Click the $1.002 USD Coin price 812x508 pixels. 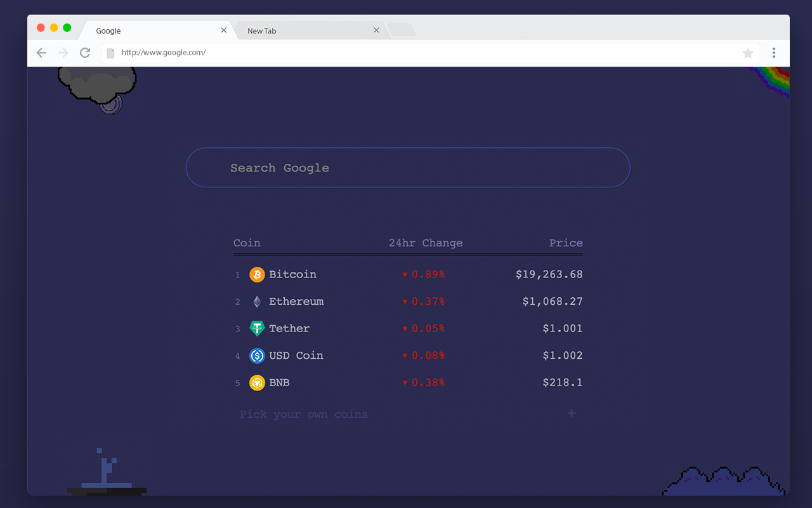[563, 356]
